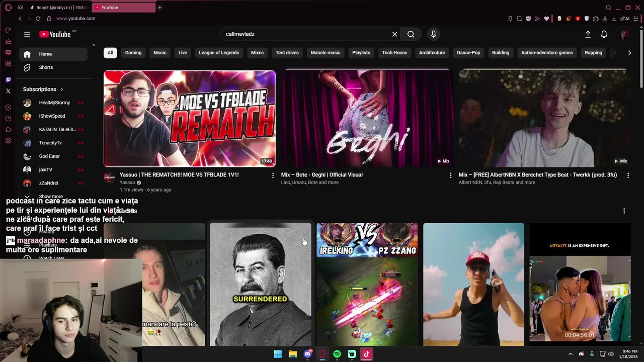The width and height of the screenshot is (644, 362).
Task: Open YouTube notifications bell
Action: (604, 34)
